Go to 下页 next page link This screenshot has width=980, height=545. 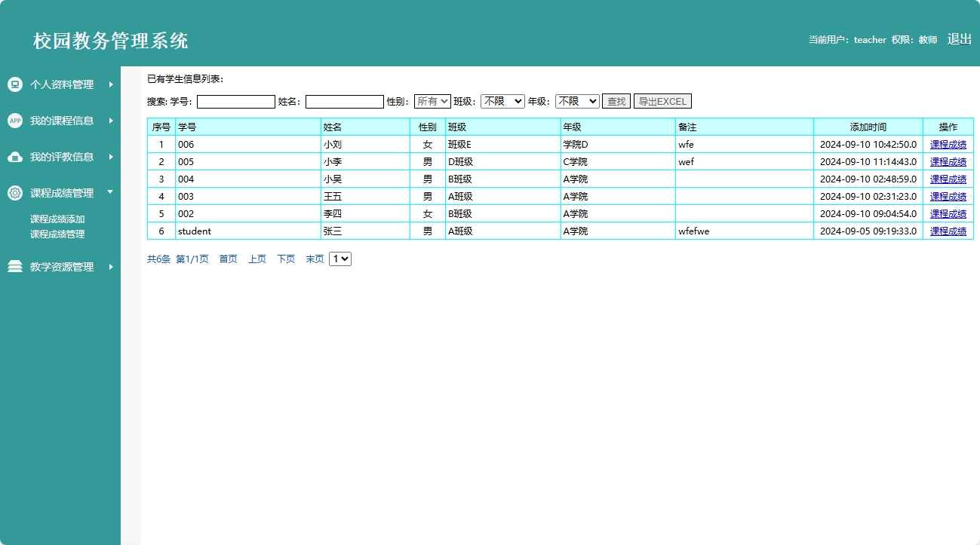point(286,259)
